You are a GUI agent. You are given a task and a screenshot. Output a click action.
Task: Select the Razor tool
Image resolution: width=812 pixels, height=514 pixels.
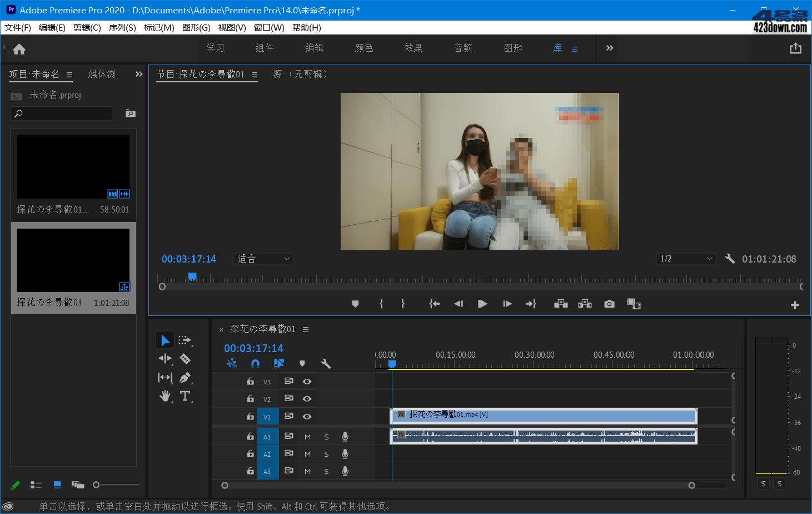pos(185,359)
